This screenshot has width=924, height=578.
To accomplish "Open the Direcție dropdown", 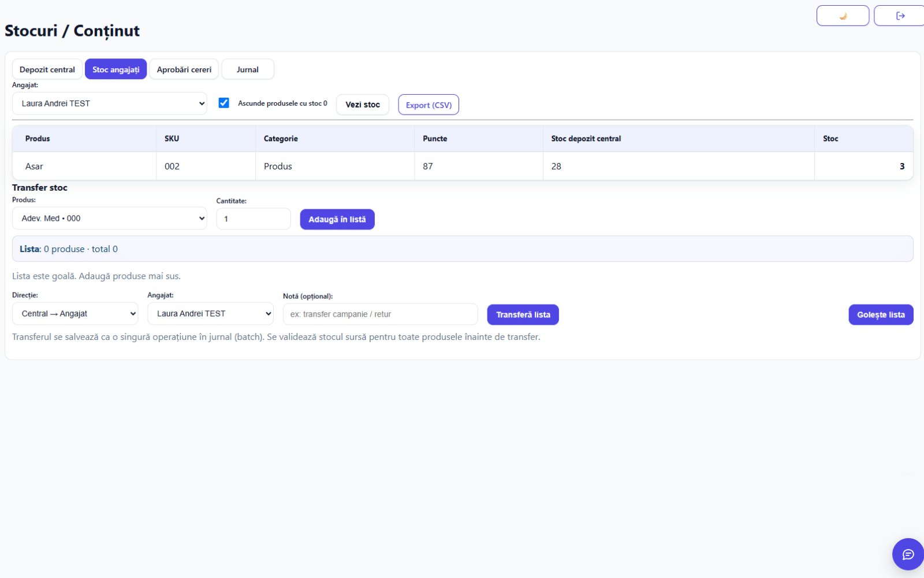I will tap(75, 314).
